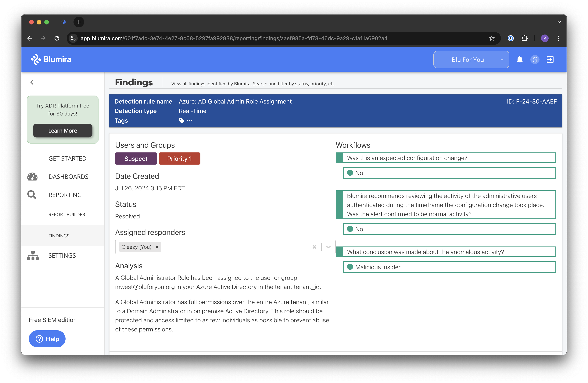
Task: Reload the current page
Action: pyautogui.click(x=57, y=38)
